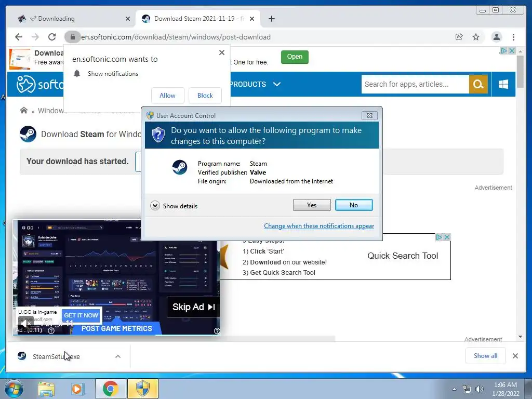Open volume control speaker icon
This screenshot has height=399, width=532.
[480, 389]
